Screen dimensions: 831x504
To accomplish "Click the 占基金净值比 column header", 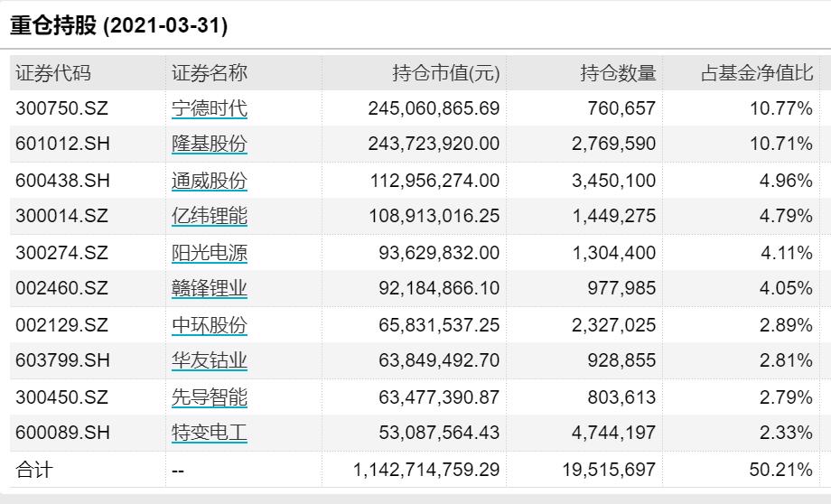I will pyautogui.click(x=757, y=74).
